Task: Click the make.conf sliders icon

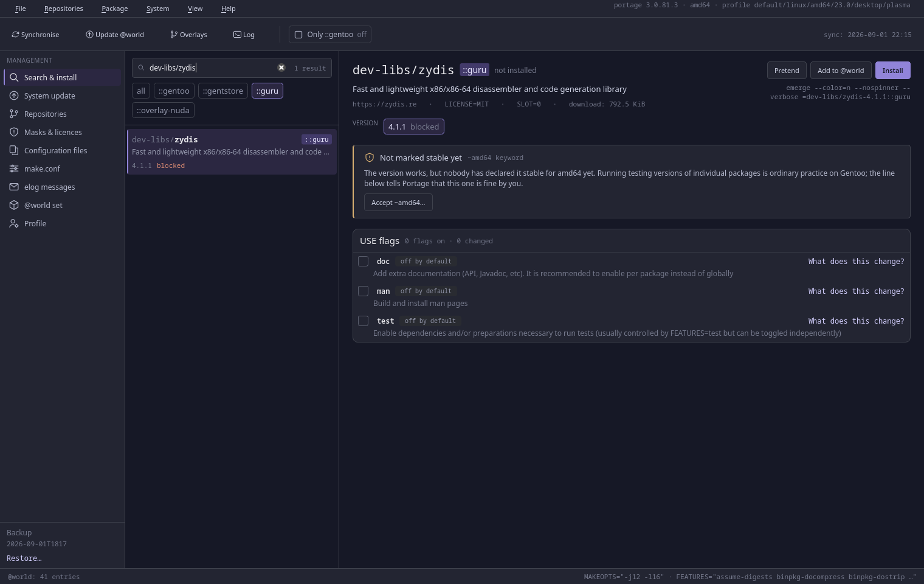Action: 14,169
